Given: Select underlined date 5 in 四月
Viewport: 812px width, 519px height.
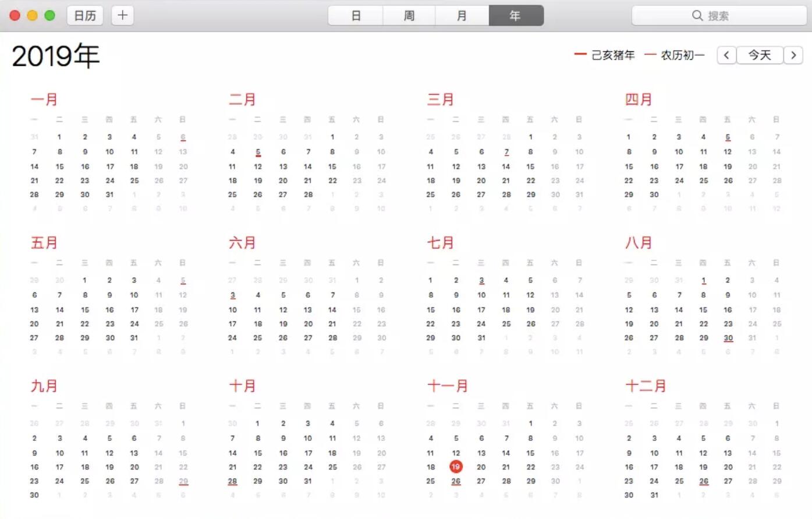Looking at the screenshot, I should 728,137.
